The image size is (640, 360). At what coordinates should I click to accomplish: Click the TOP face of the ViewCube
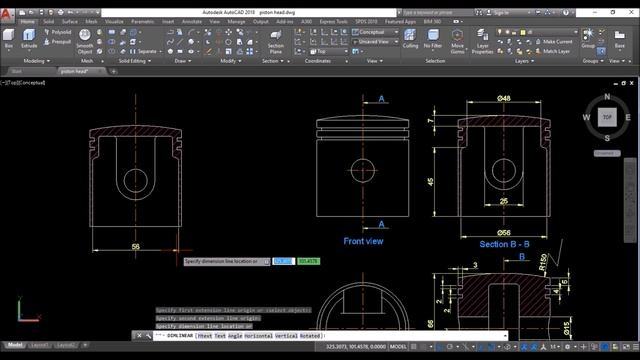pyautogui.click(x=607, y=117)
